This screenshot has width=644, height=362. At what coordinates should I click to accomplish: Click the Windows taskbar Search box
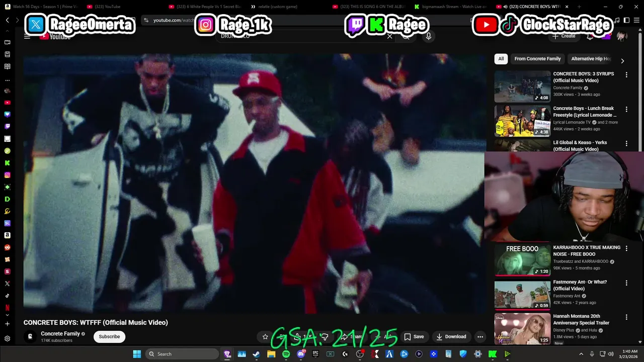183,354
